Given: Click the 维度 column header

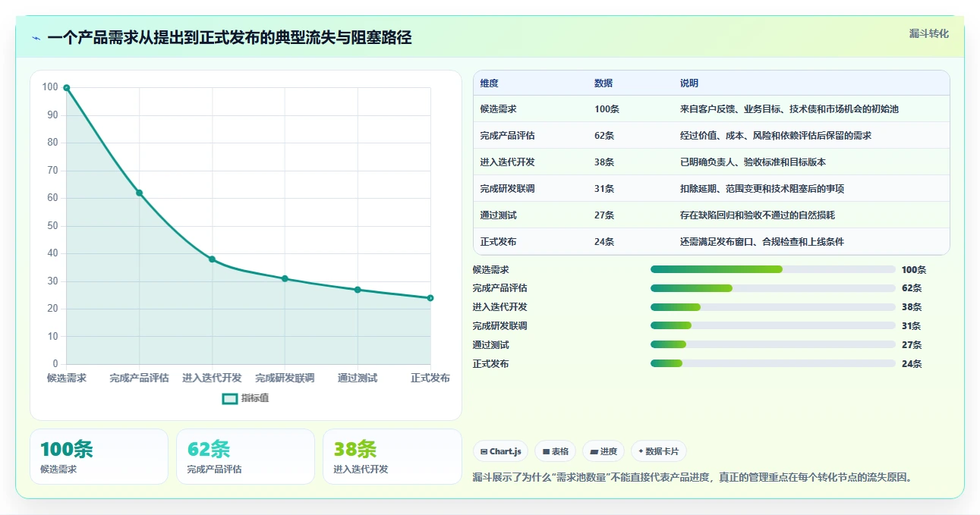Looking at the screenshot, I should click(490, 83).
